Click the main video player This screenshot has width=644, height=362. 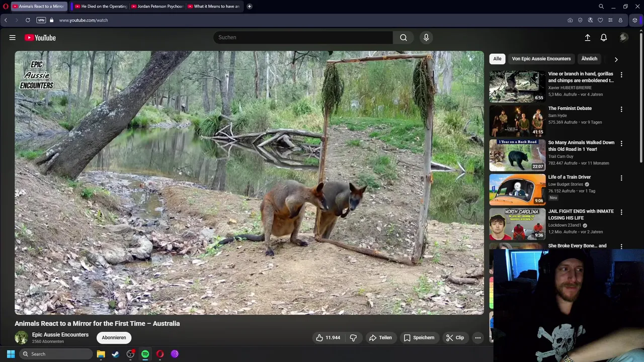click(249, 183)
